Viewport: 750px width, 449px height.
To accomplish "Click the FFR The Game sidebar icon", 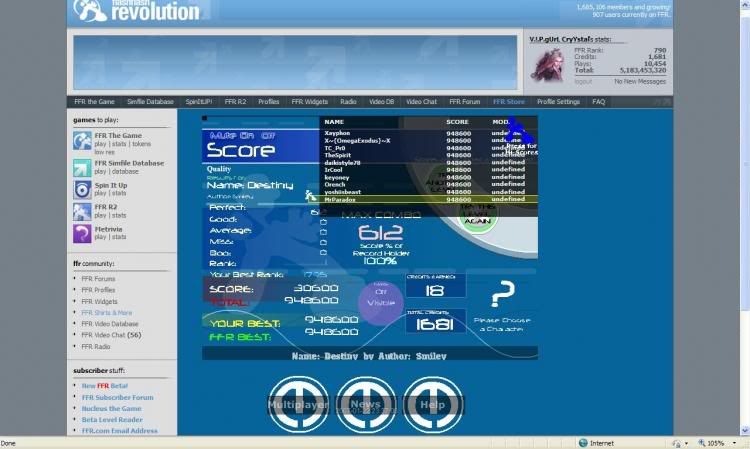I will (82, 141).
